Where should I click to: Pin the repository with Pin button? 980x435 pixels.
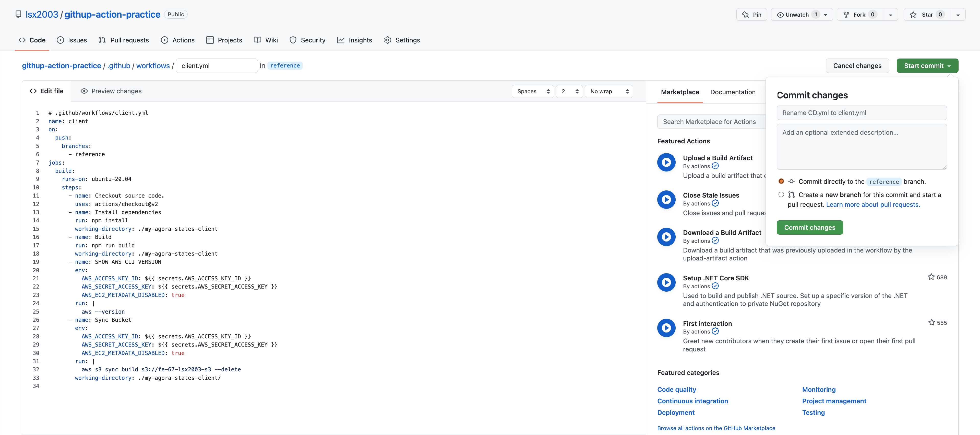point(752,15)
